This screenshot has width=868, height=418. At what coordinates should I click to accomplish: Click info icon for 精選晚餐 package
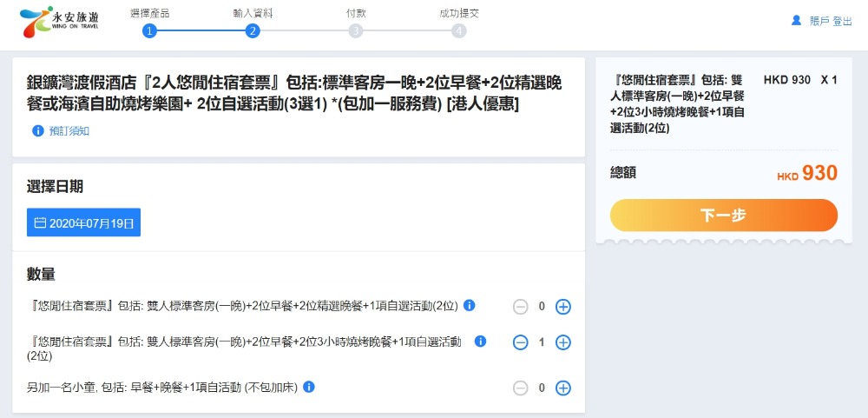click(x=470, y=305)
